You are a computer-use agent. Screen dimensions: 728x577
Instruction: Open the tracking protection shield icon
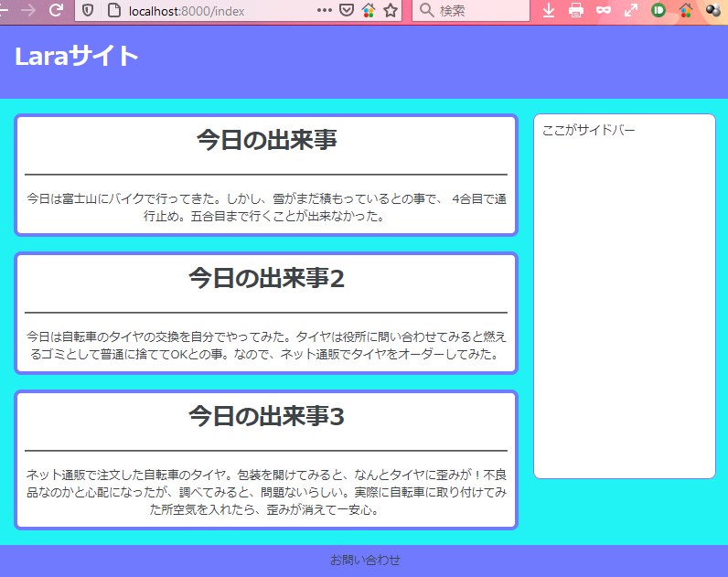tap(88, 10)
